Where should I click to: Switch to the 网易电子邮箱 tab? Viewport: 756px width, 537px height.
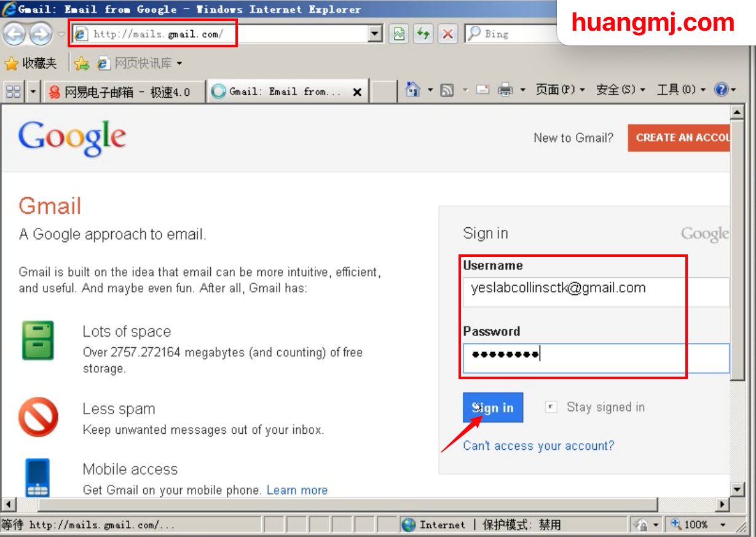point(124,92)
